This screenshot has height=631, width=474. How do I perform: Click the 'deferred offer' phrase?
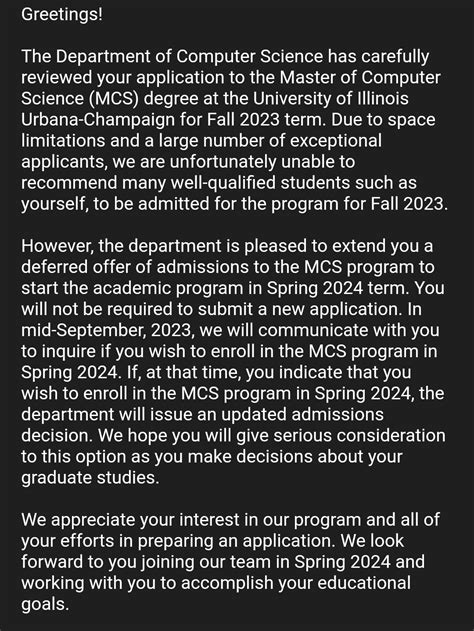click(76, 267)
